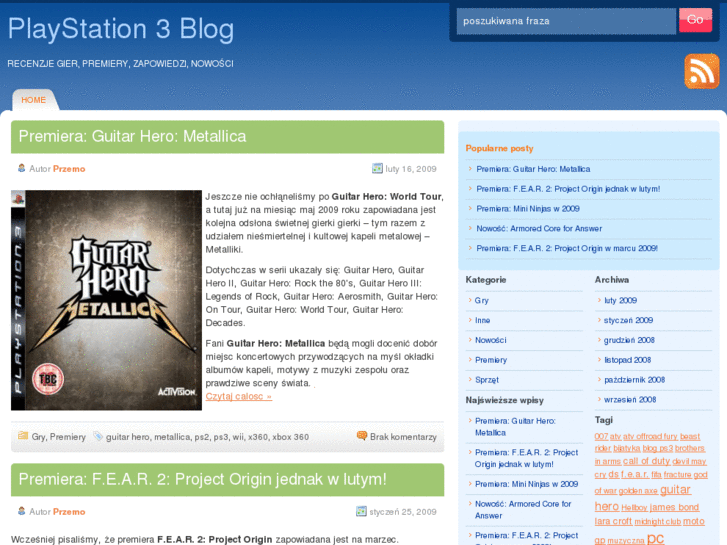The image size is (727, 545).
Task: Click the 'fracture' tag
Action: pos(677,475)
